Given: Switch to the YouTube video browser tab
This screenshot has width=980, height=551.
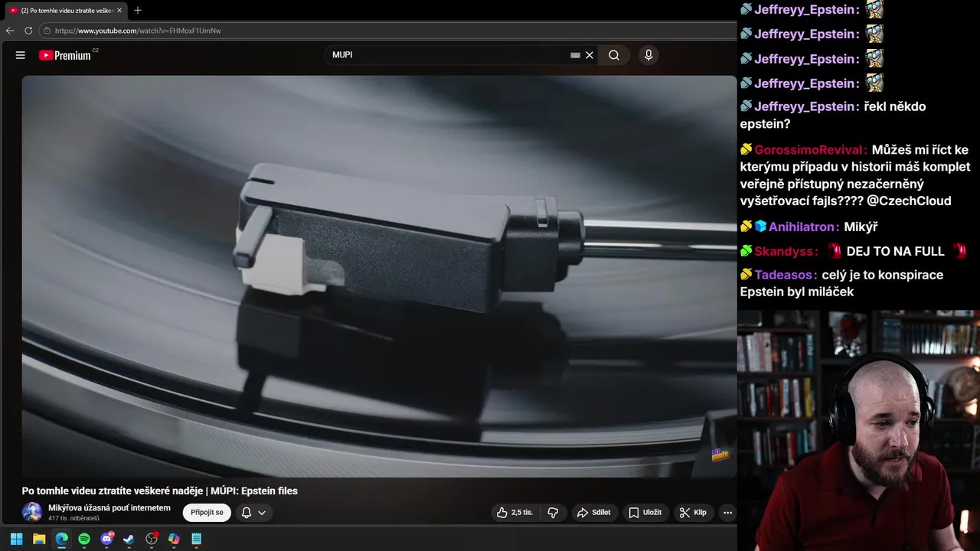Looking at the screenshot, I should coord(65,11).
